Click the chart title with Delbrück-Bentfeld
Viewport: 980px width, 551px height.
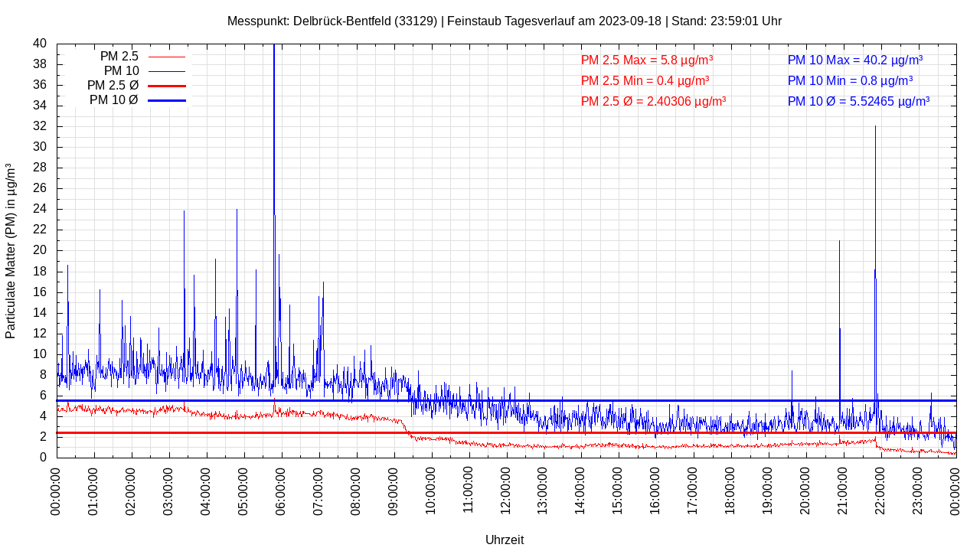[504, 21]
